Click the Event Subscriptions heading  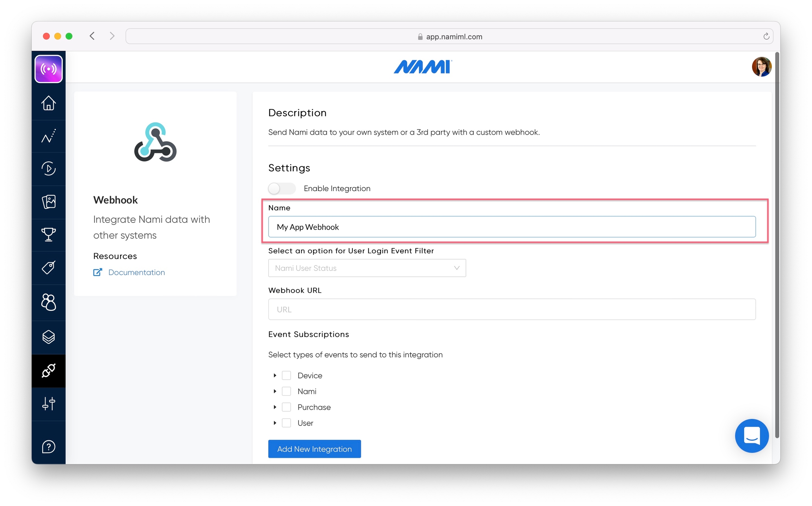308,334
